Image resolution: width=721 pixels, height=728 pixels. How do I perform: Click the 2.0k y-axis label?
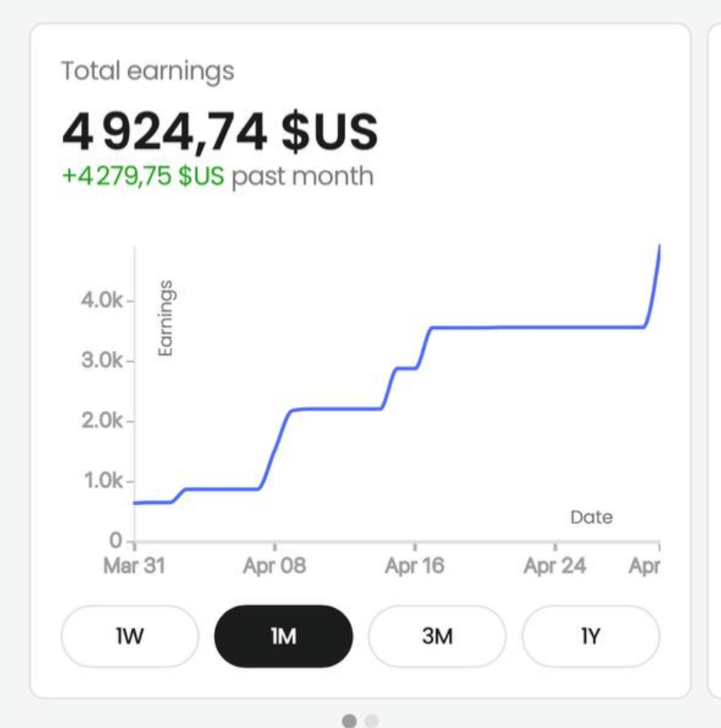(102, 421)
